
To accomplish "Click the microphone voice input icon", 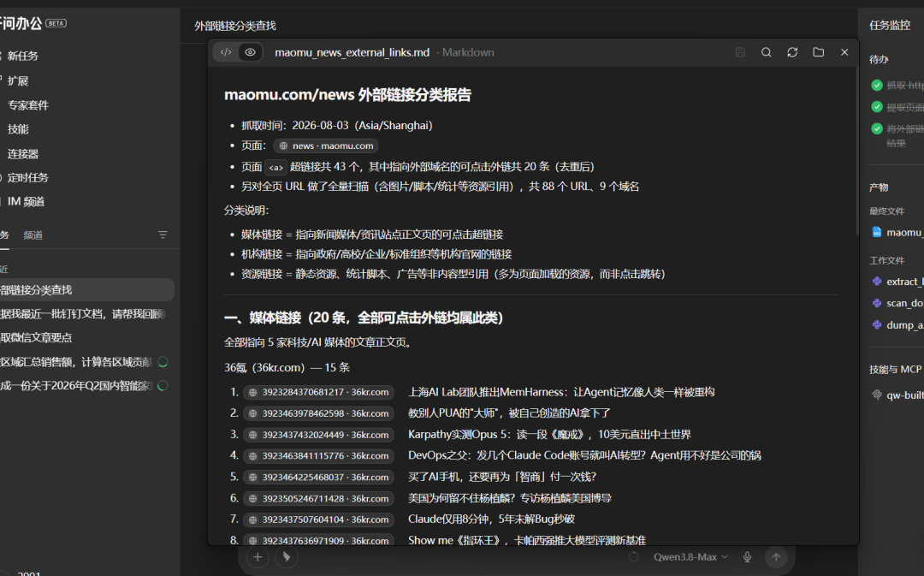I will click(x=747, y=556).
